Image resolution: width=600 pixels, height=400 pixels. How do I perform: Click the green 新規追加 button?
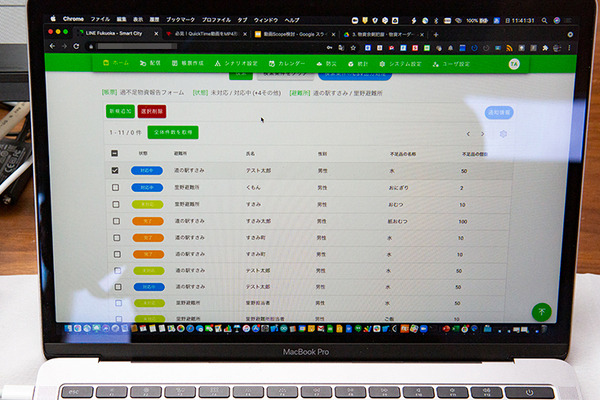(x=120, y=111)
